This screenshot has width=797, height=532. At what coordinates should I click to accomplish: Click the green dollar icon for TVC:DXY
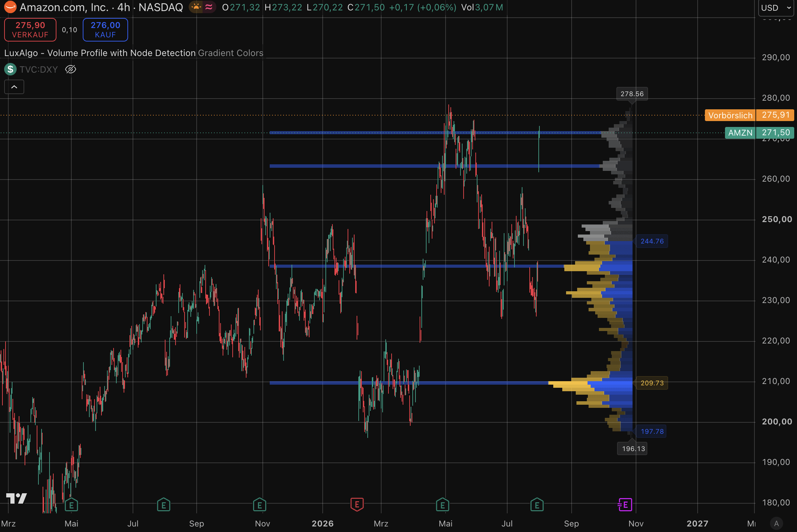10,69
